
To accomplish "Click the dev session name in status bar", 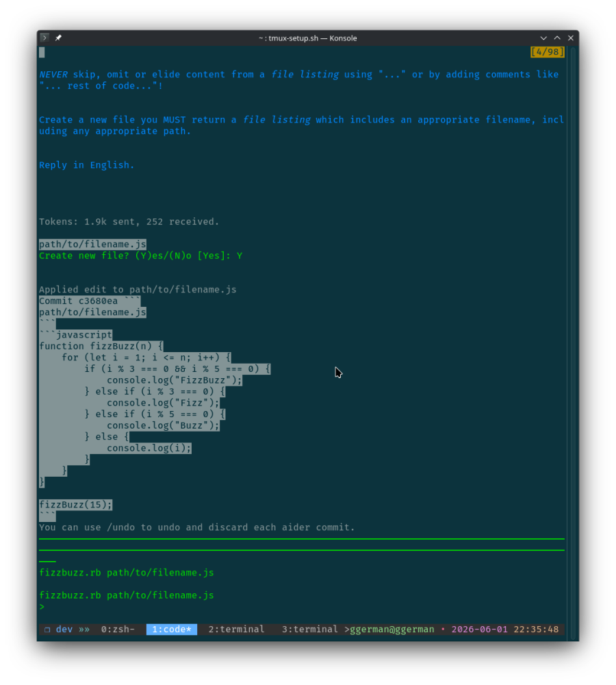I will (64, 629).
